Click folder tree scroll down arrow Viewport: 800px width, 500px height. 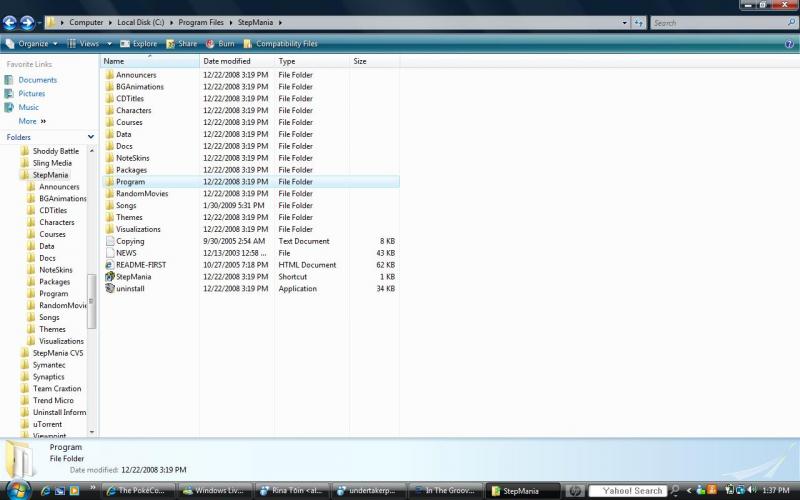pyautogui.click(x=92, y=432)
